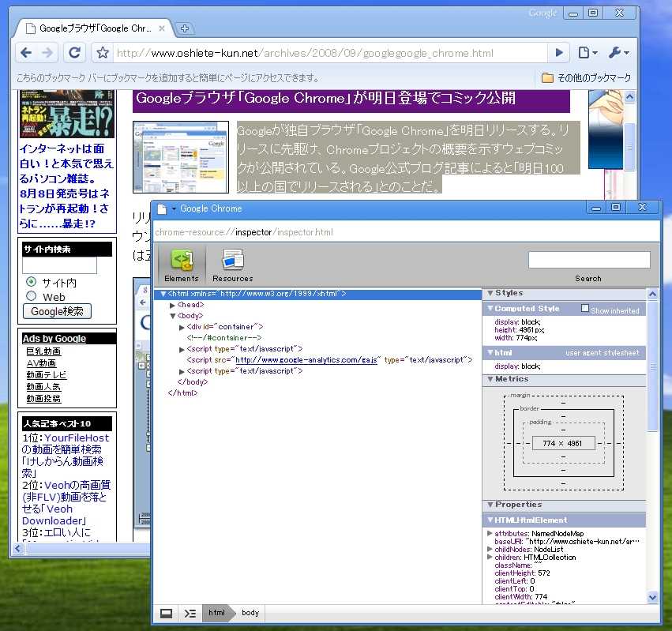Expand the div id container node
672x631 pixels.
(182, 328)
